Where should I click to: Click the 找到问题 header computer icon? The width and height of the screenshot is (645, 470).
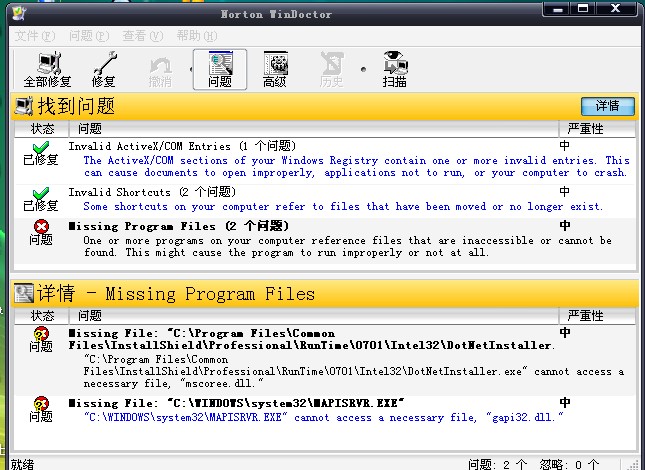point(24,106)
